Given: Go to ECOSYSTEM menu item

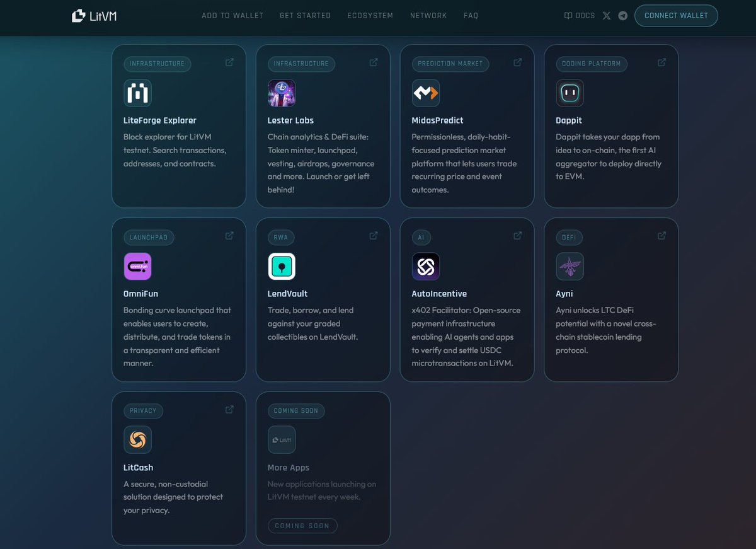Looking at the screenshot, I should pos(370,16).
